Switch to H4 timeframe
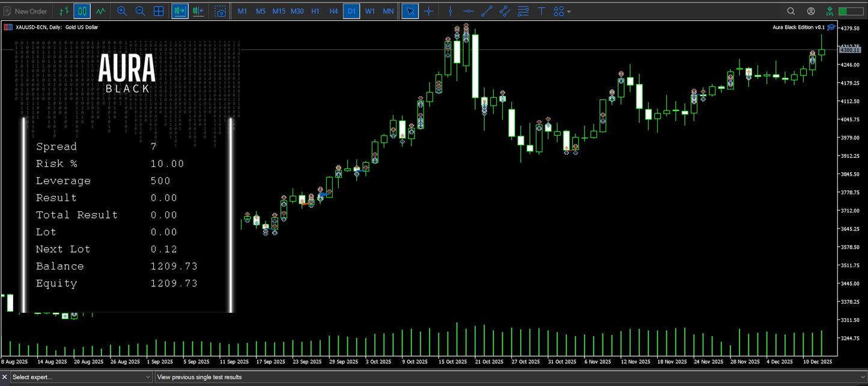868x386 pixels. 333,11
